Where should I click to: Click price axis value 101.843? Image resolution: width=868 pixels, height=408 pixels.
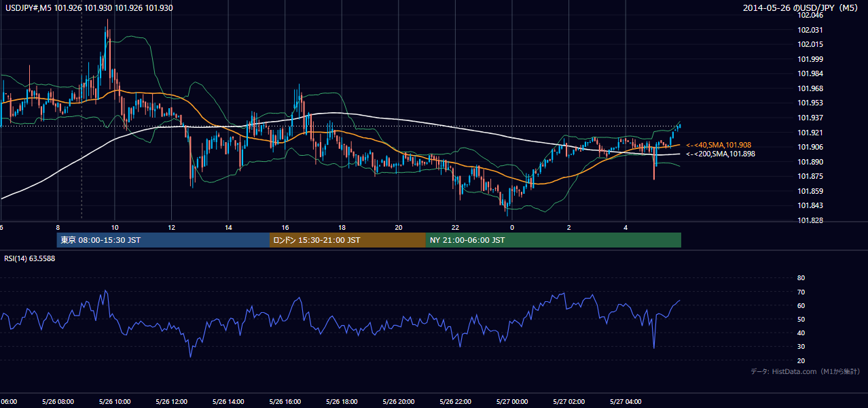(810, 206)
